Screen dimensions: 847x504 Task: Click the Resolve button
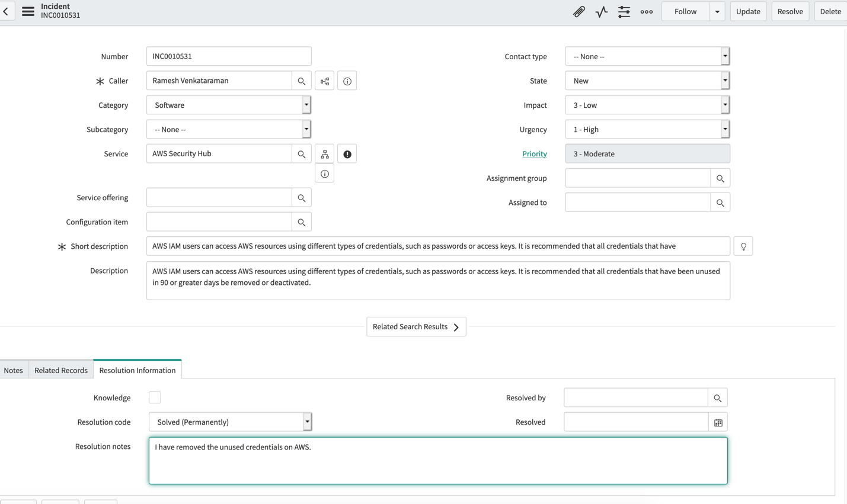tap(790, 11)
